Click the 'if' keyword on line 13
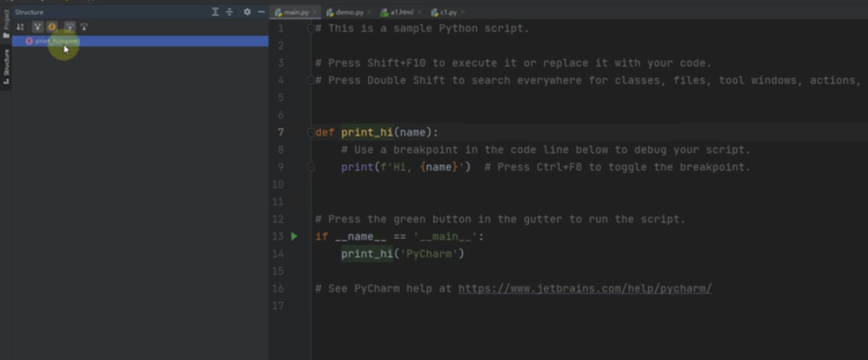 [x=322, y=236]
